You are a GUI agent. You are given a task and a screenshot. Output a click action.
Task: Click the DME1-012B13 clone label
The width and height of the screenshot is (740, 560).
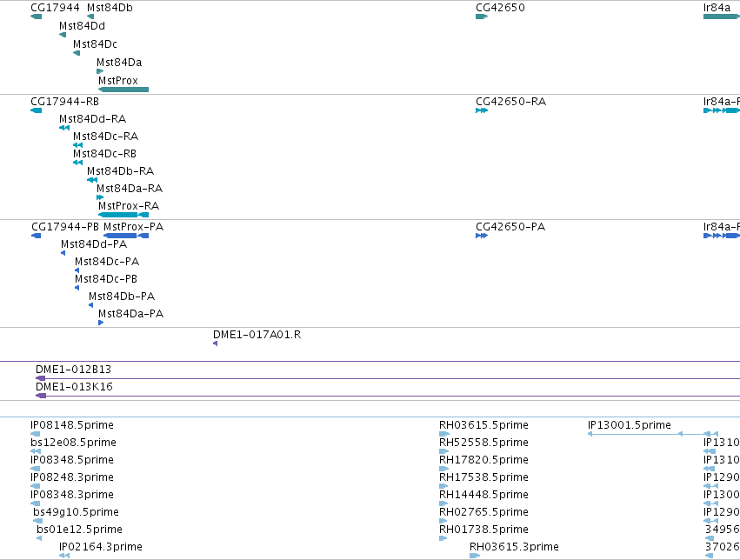74,370
